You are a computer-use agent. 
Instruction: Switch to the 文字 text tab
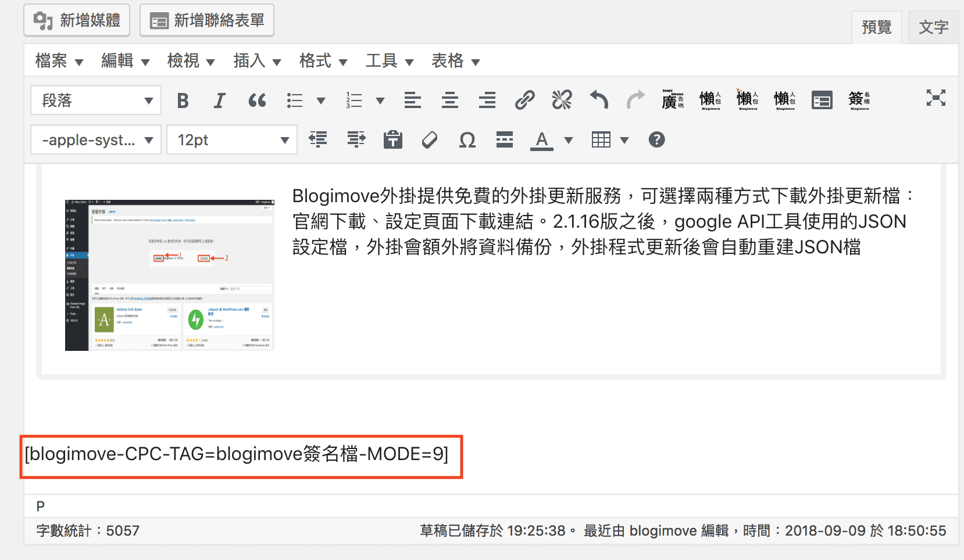pyautogui.click(x=933, y=27)
